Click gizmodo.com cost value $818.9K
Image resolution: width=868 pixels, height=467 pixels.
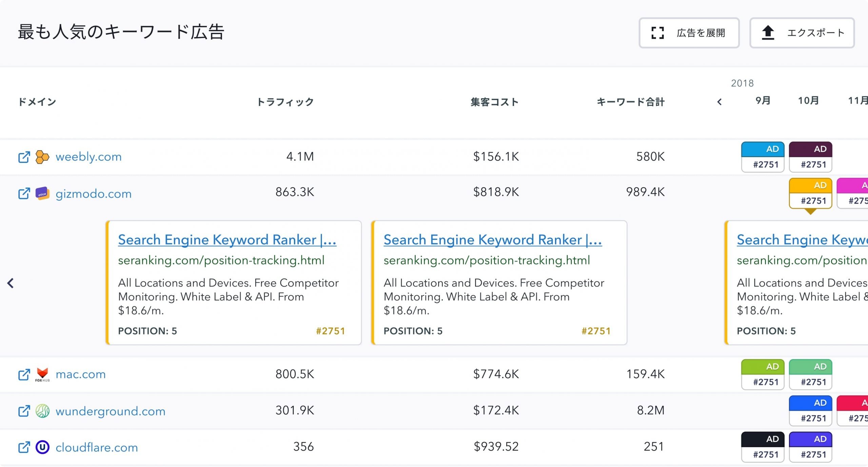point(496,192)
